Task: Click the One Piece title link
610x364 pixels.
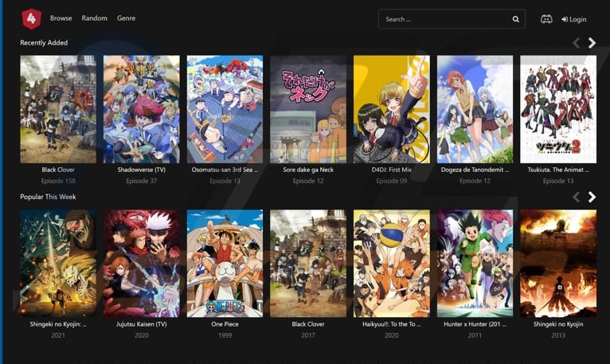Action: click(225, 324)
